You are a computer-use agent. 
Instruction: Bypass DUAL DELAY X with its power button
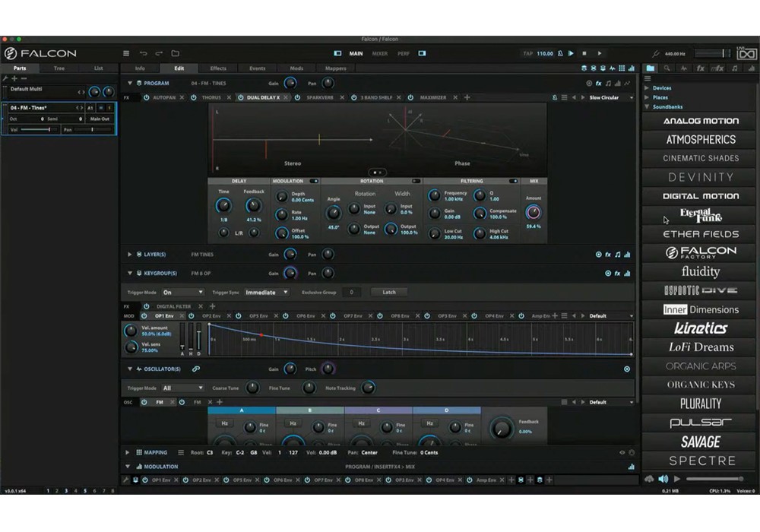pyautogui.click(x=240, y=97)
